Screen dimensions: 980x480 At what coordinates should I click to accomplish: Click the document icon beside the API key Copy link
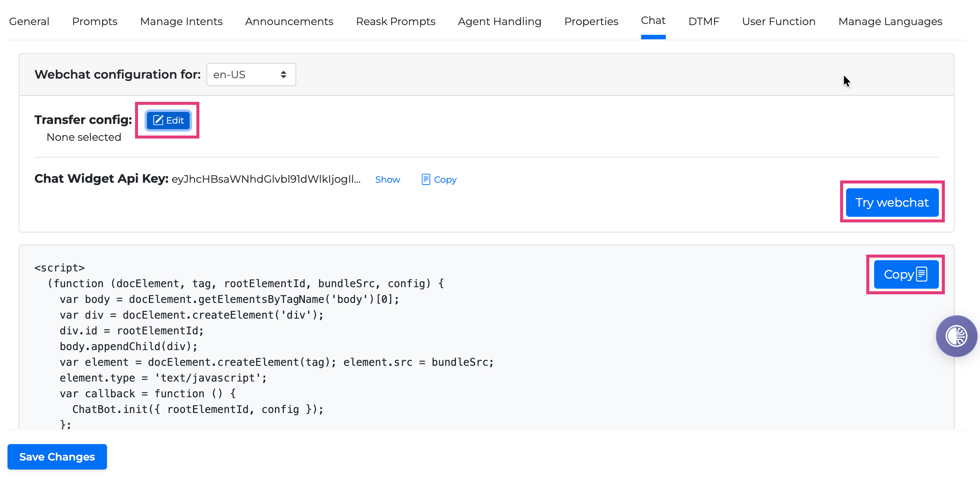point(425,179)
